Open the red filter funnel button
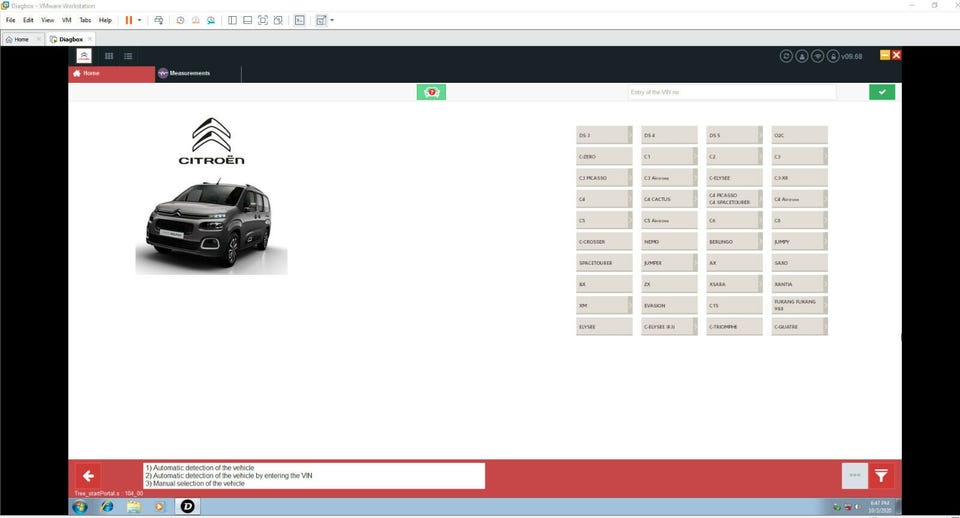The image size is (960, 518). click(881, 475)
